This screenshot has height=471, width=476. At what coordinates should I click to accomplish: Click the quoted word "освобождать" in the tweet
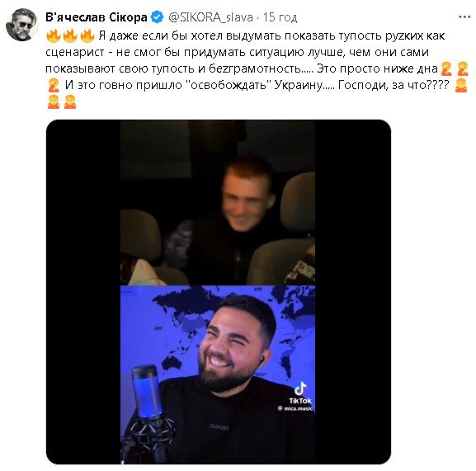pos(226,85)
